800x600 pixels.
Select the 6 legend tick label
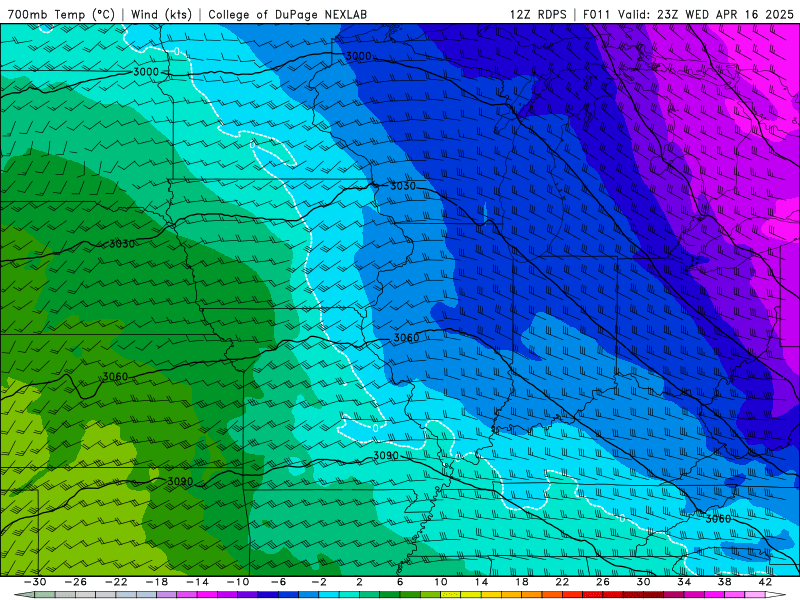pos(400,582)
